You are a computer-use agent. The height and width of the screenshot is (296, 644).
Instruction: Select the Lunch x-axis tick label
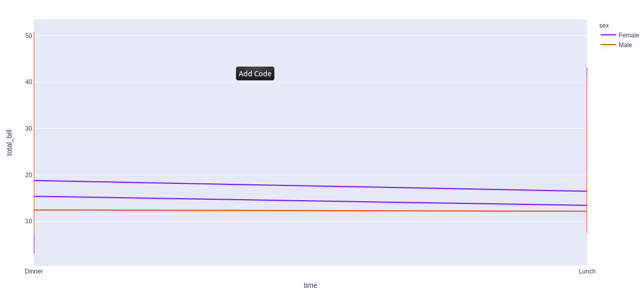587,271
